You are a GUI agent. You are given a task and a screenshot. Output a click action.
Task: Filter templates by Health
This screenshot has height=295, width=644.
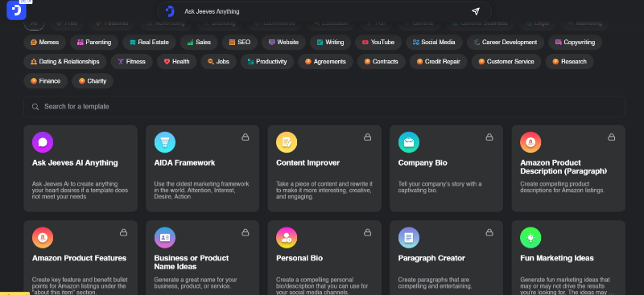176,62
